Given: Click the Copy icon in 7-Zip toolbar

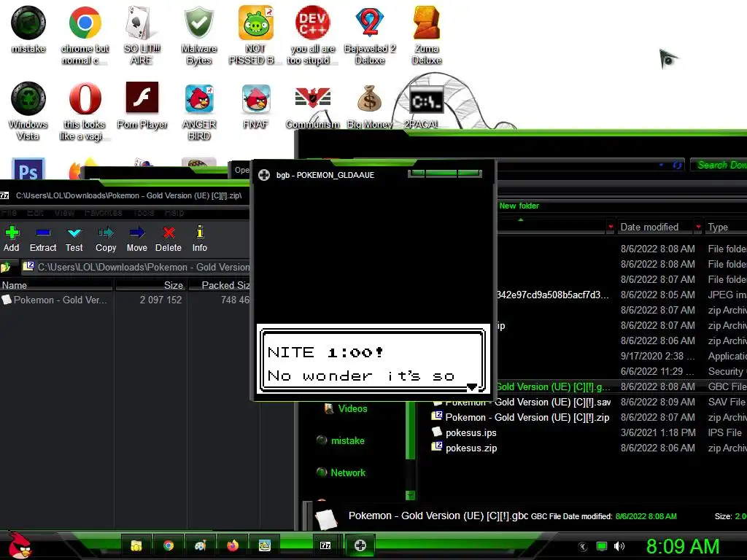Looking at the screenshot, I should [x=106, y=238].
